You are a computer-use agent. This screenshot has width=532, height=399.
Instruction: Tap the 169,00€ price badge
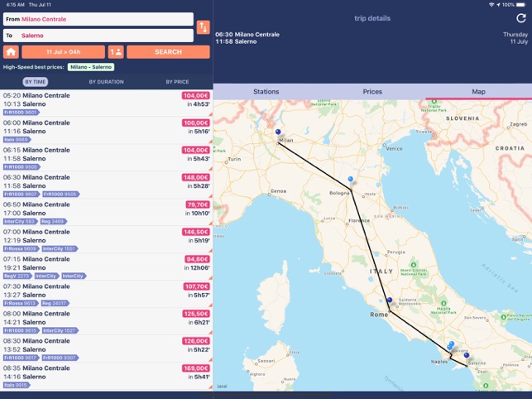196,368
